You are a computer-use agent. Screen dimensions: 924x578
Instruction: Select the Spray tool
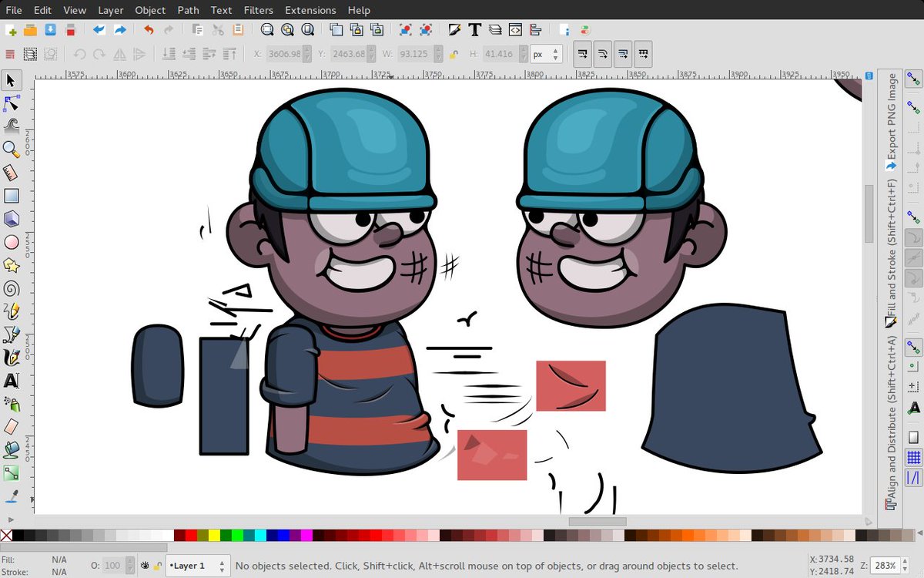(12, 403)
